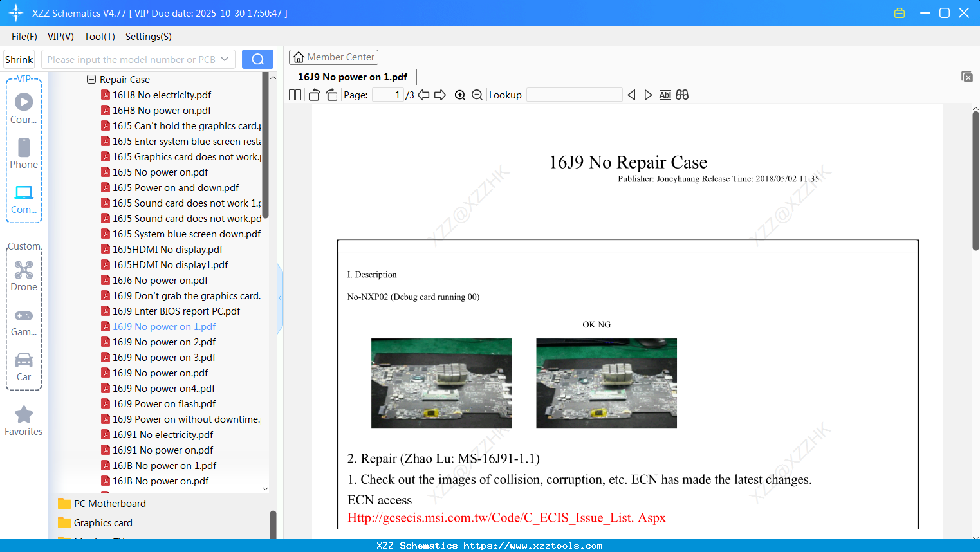Open the Settings(S) menu
980x552 pixels.
click(149, 37)
